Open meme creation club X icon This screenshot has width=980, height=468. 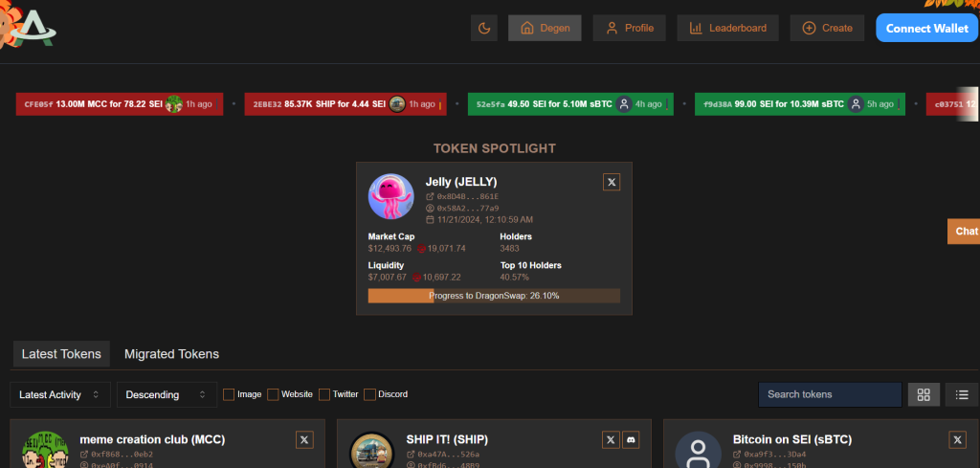pos(304,439)
